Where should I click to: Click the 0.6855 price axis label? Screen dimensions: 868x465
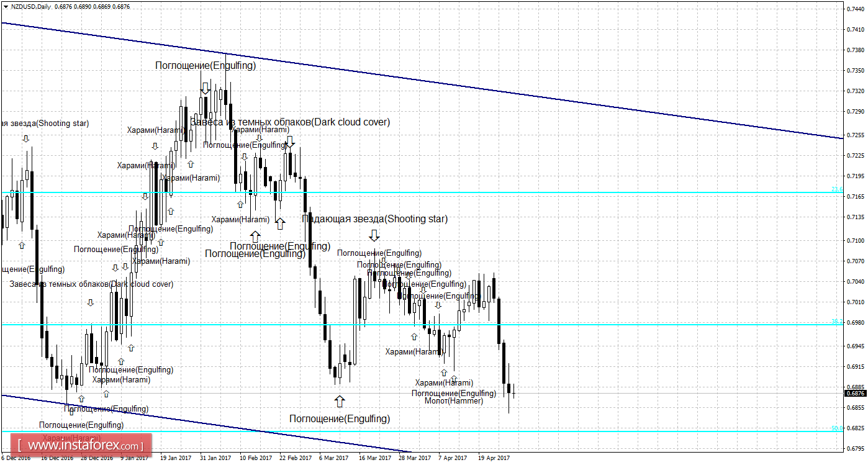click(x=856, y=408)
